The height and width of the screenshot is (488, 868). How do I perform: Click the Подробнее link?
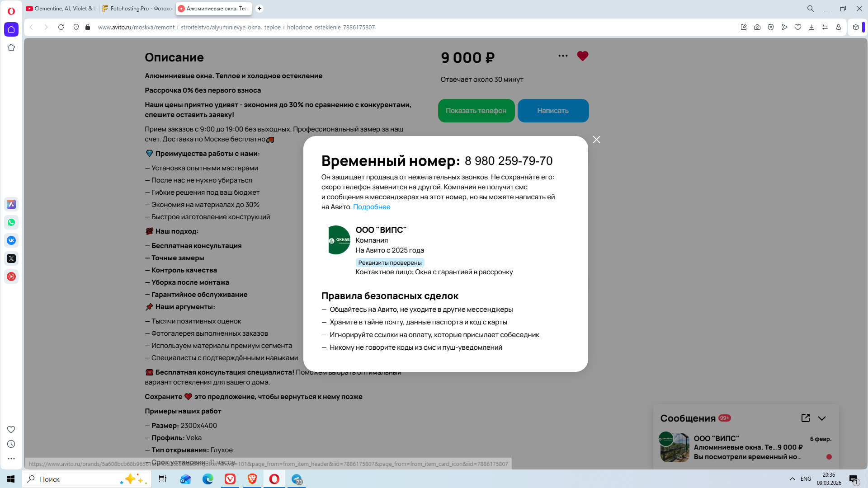click(371, 207)
